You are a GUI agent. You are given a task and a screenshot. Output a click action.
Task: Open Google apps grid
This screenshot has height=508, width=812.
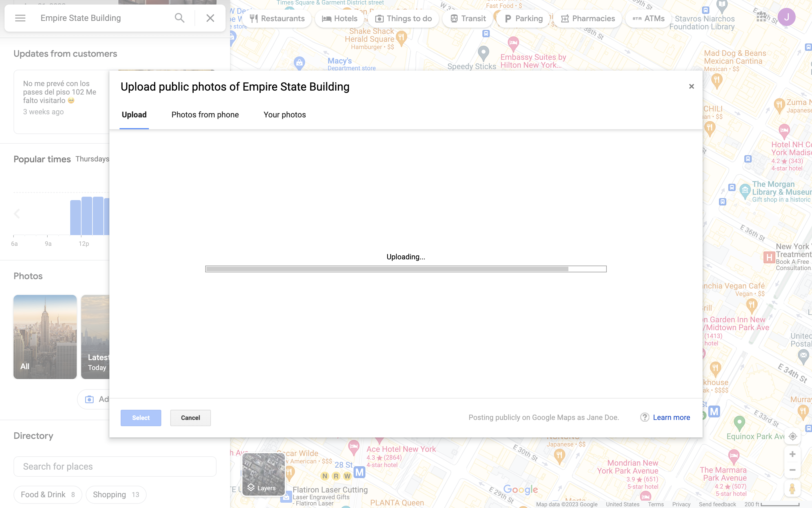tap(761, 17)
